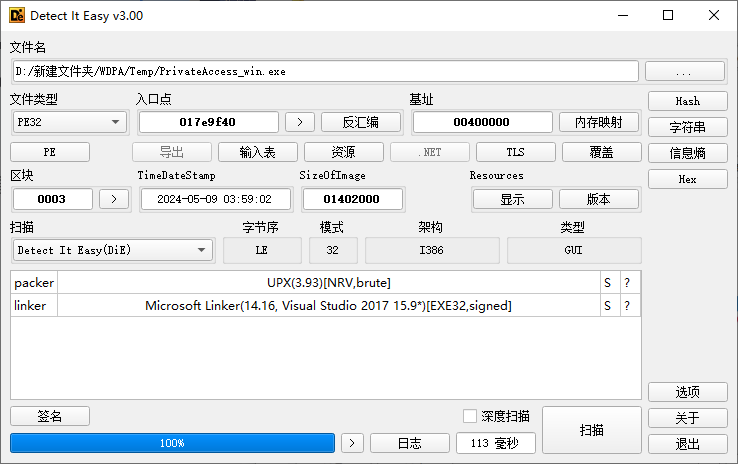Click the LE endianness field
Image resolution: width=738 pixels, height=464 pixels.
point(262,250)
